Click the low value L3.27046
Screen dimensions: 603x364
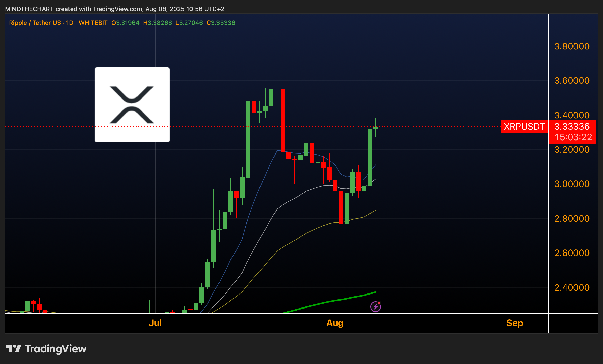tap(189, 23)
